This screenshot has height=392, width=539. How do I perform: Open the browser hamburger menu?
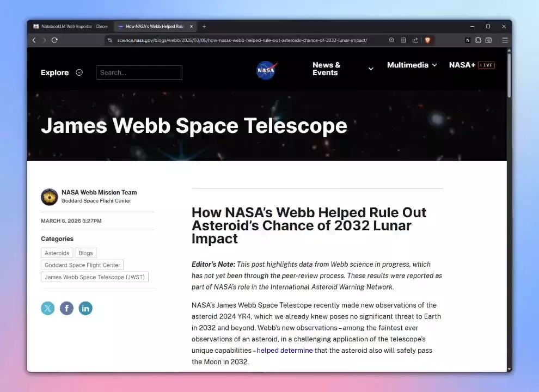(505, 40)
